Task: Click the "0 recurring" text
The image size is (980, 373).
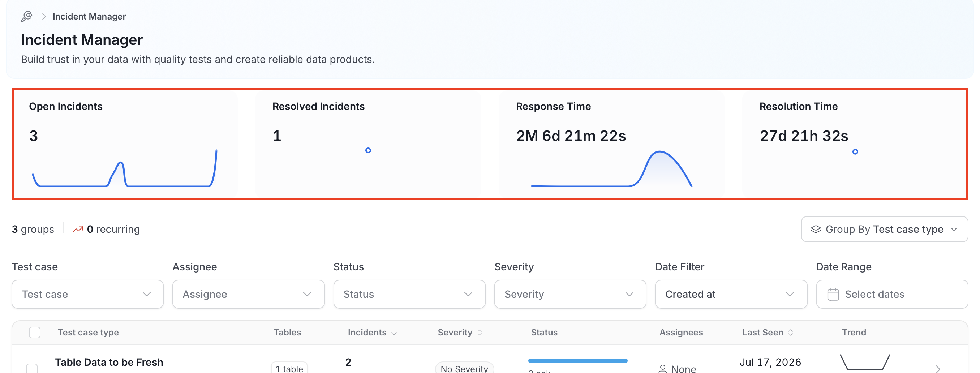Action: [113, 229]
